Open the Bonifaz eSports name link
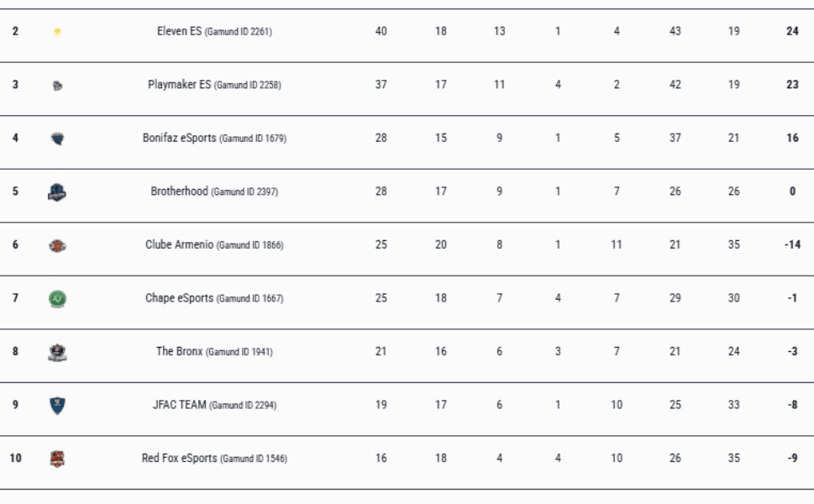The width and height of the screenshot is (814, 504). (179, 138)
